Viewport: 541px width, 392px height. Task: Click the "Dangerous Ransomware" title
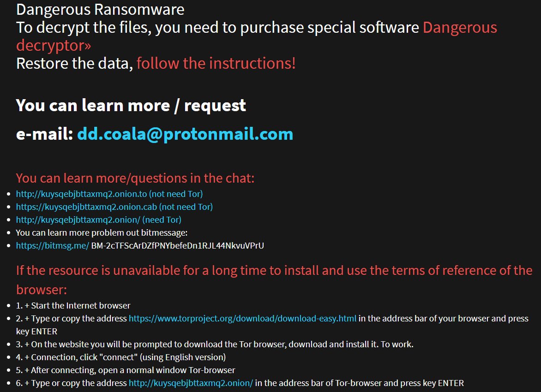[100, 9]
